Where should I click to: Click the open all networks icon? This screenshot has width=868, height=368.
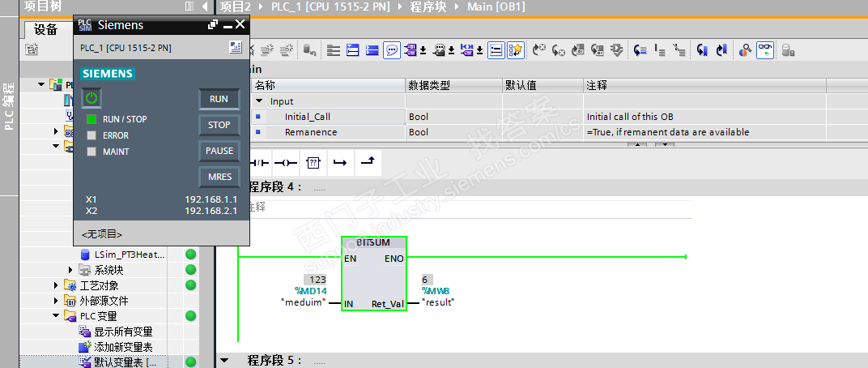pyautogui.click(x=353, y=50)
